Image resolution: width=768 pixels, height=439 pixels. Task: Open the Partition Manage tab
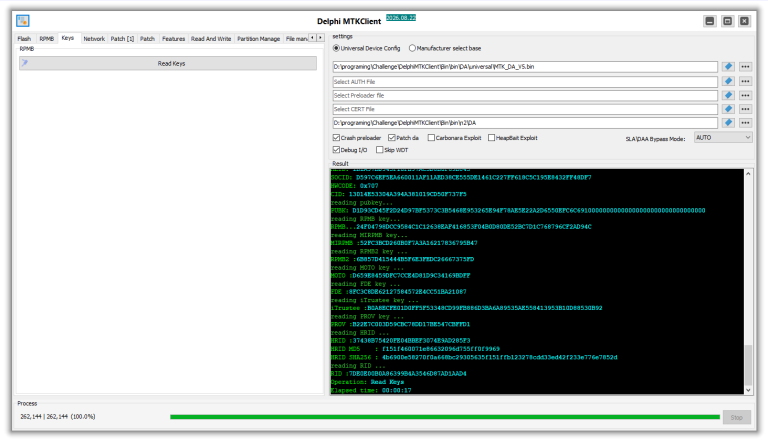[x=259, y=39]
